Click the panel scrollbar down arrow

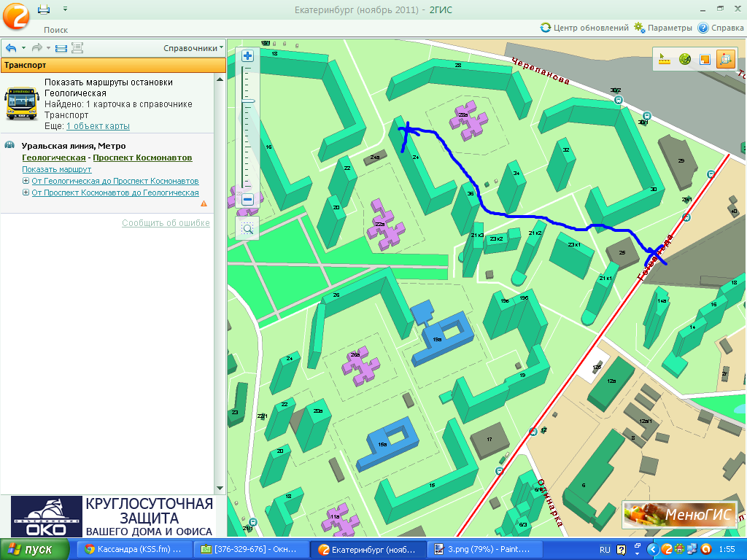pyautogui.click(x=220, y=488)
